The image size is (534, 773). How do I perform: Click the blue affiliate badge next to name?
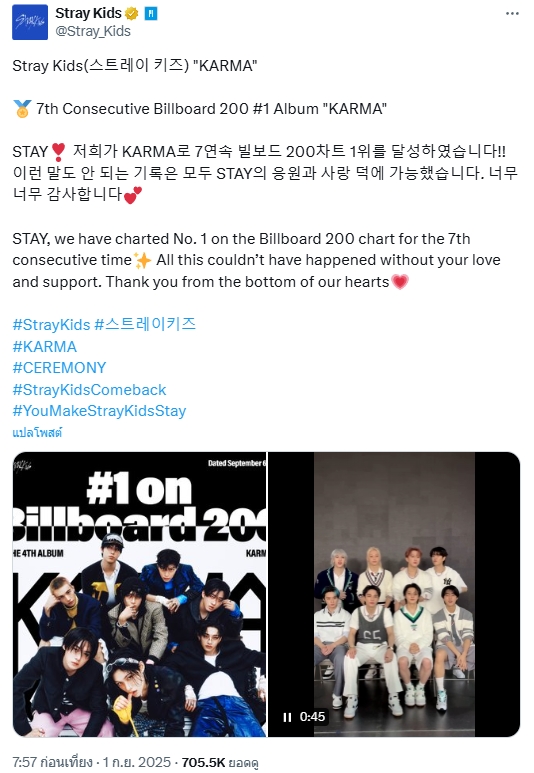click(x=151, y=14)
